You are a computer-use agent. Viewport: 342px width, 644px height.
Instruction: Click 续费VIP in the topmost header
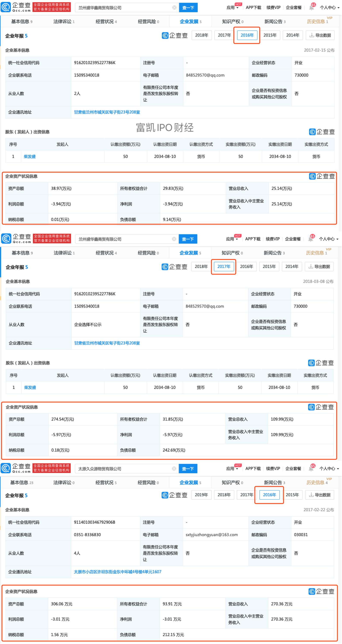point(273,8)
